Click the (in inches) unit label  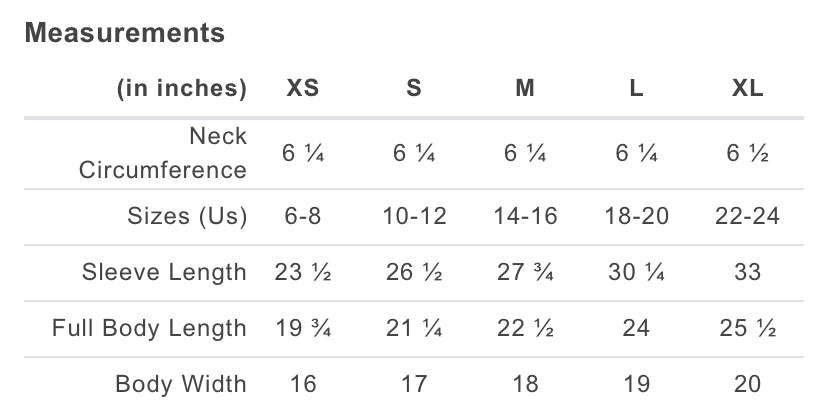(x=182, y=88)
